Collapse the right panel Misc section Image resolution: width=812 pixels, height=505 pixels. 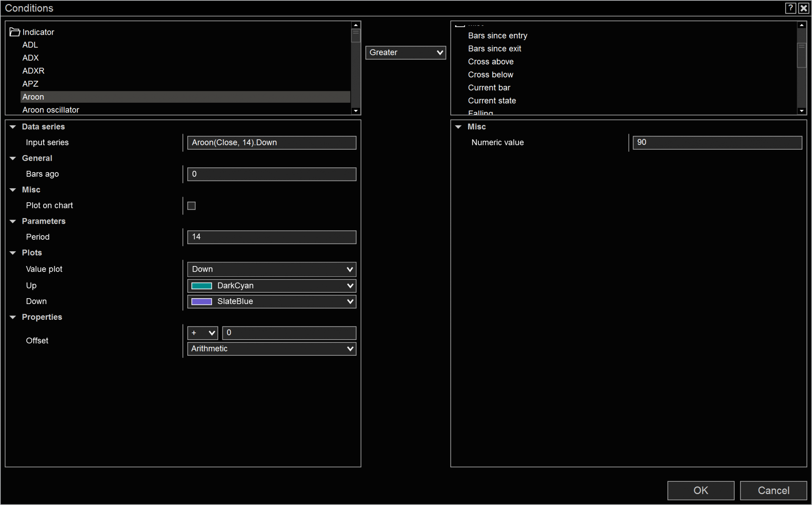point(458,127)
